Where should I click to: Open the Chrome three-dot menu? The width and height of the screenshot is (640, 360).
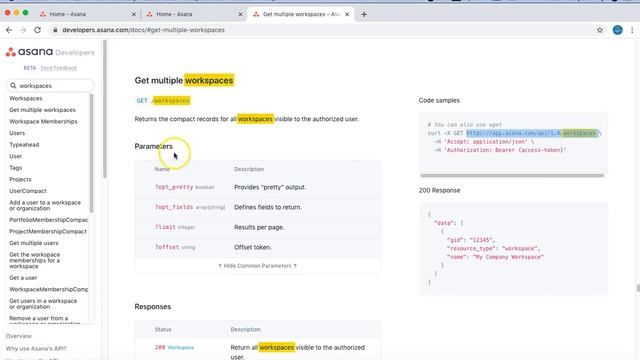632,30
